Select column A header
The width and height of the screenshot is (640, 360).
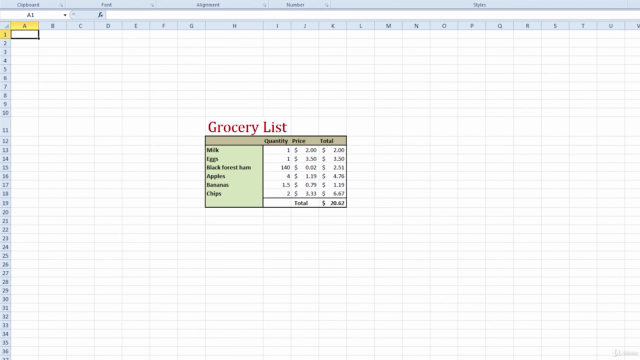(24, 26)
